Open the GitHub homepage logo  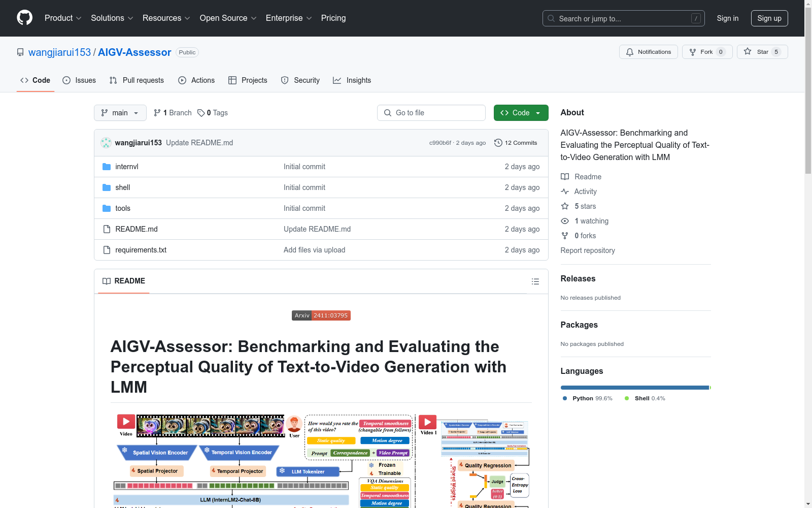tap(24, 18)
